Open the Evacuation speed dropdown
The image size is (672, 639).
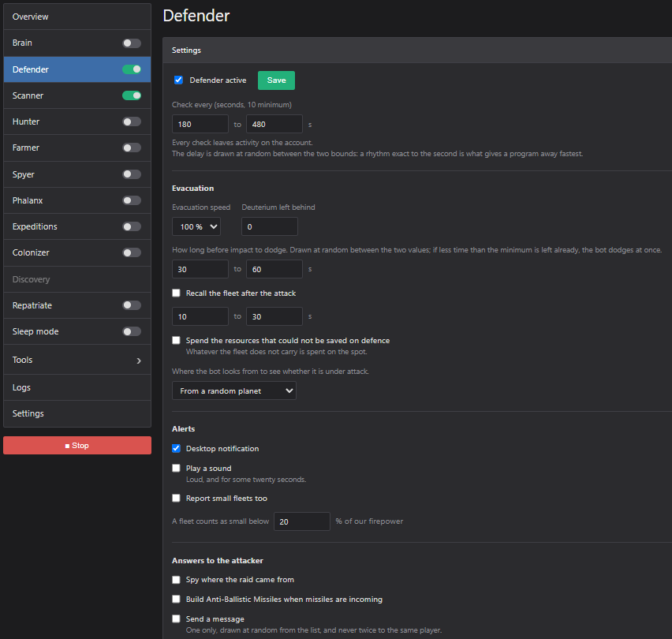pyautogui.click(x=196, y=226)
